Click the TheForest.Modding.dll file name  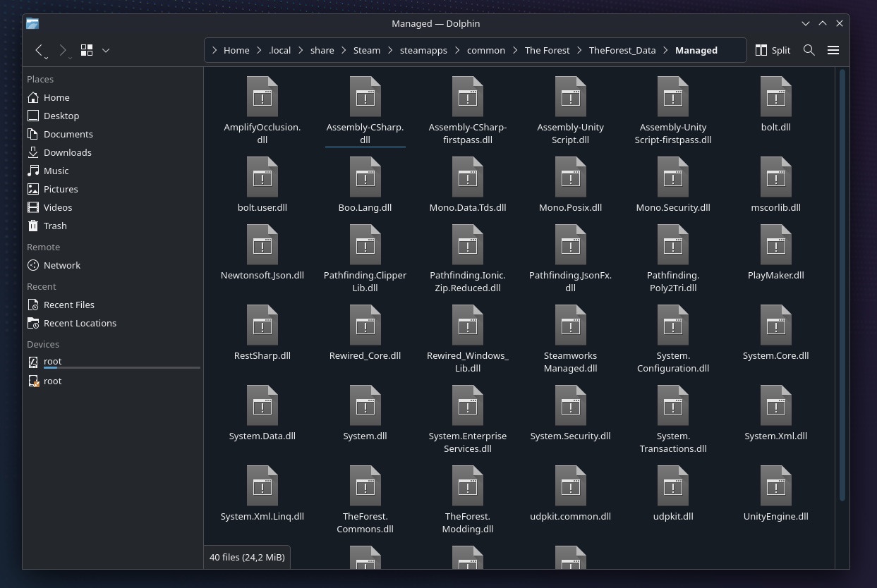(x=468, y=522)
